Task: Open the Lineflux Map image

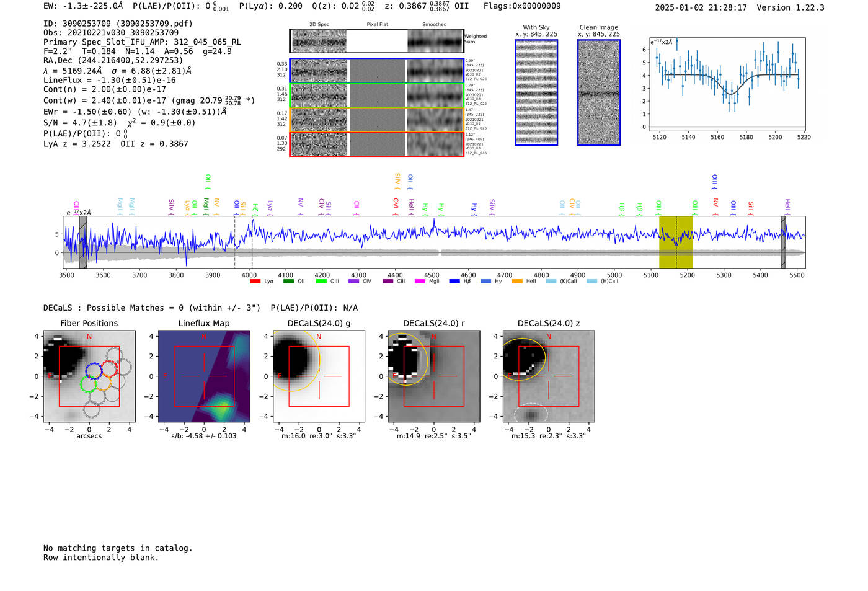Action: 204,376
